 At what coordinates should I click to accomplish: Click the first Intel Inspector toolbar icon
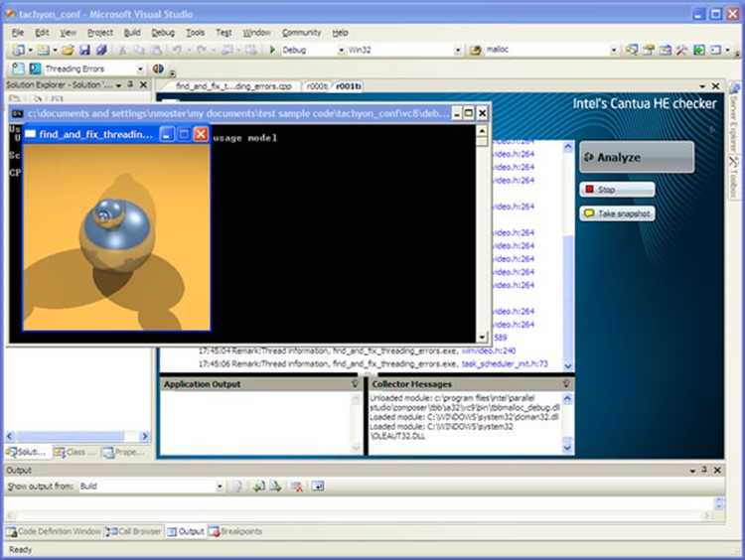(x=18, y=69)
